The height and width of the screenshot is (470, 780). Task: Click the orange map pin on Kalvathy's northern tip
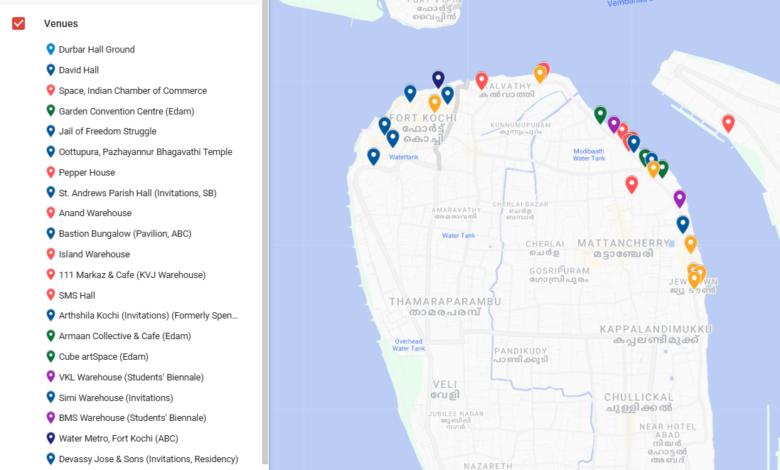540,74
